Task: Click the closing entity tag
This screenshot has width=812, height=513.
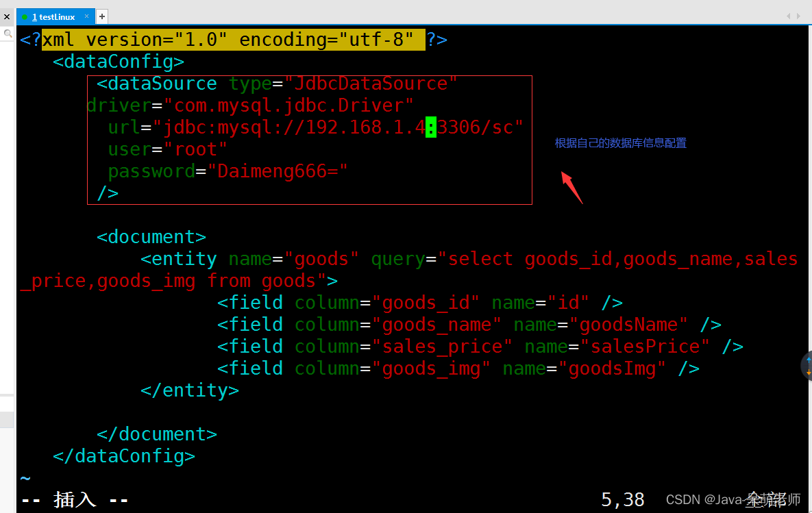Action: (x=190, y=390)
